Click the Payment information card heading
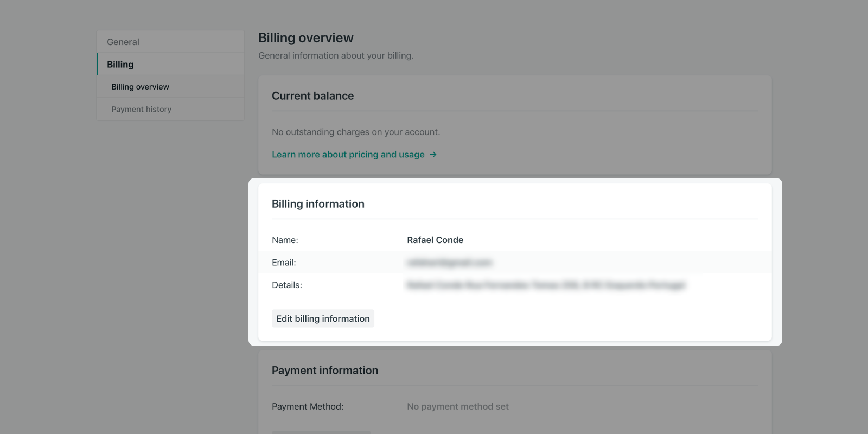The image size is (868, 434). click(x=324, y=371)
